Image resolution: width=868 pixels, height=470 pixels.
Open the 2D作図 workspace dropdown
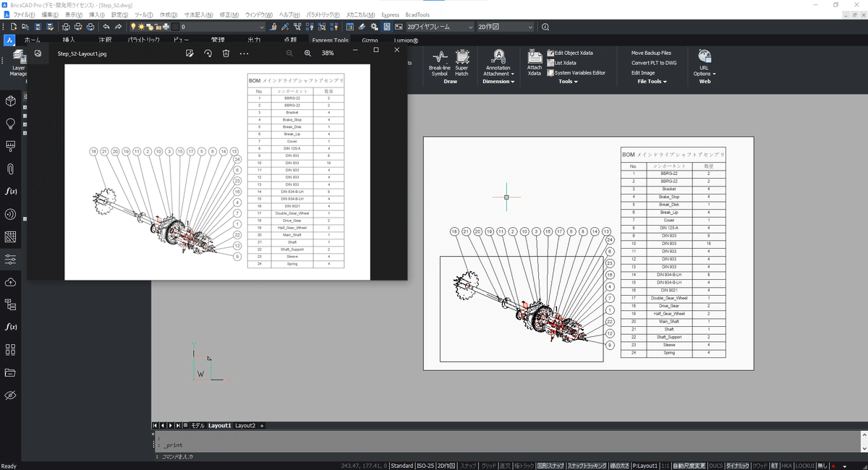pyautogui.click(x=505, y=27)
